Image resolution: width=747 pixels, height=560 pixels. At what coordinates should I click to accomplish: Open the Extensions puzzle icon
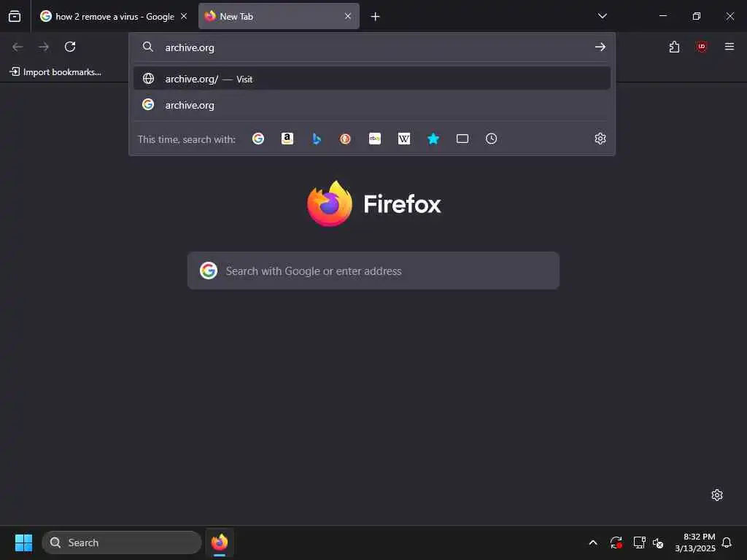click(x=674, y=47)
